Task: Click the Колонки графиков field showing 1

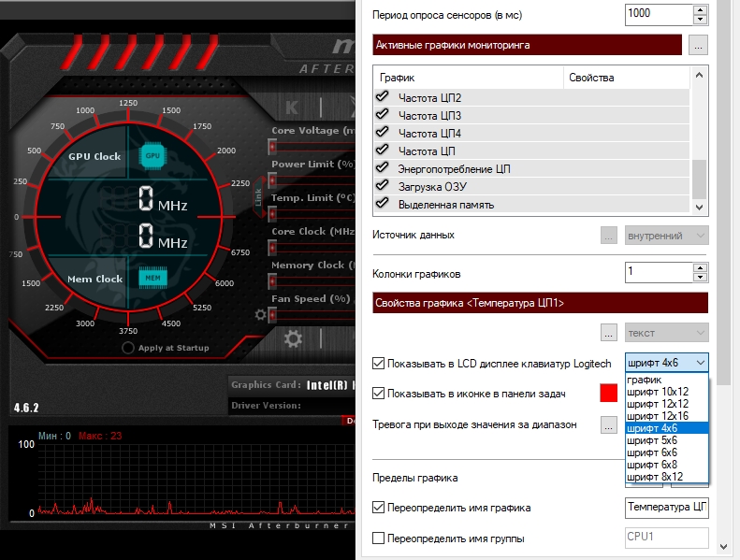Action: click(x=659, y=272)
